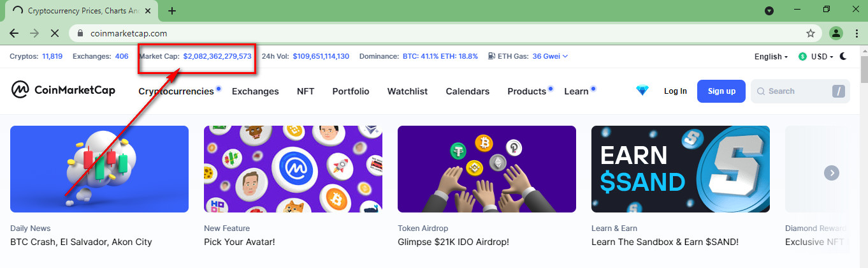Click the Market Cap value link
Image resolution: width=868 pixels, height=268 pixels.
pyautogui.click(x=217, y=56)
